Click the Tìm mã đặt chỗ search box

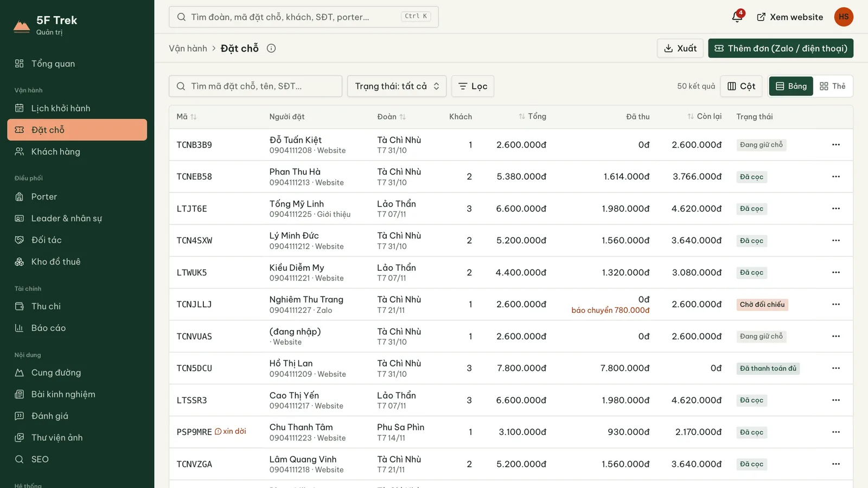(256, 86)
